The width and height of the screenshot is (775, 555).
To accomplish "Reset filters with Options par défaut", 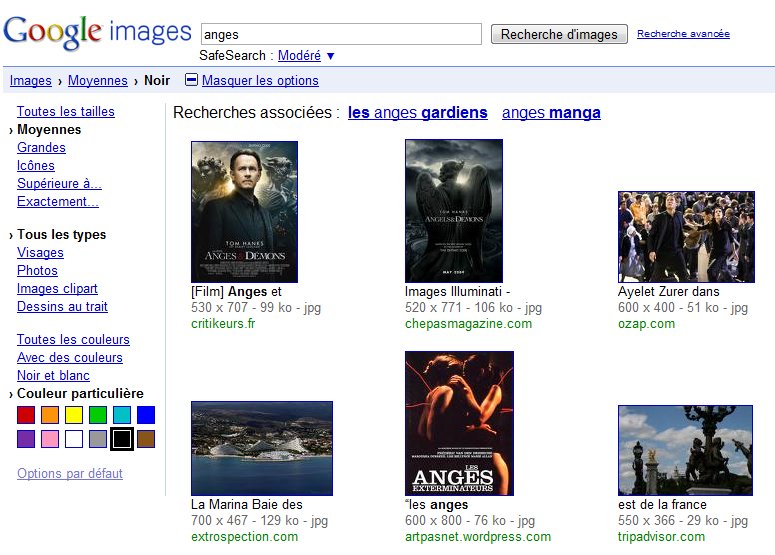I will click(70, 473).
